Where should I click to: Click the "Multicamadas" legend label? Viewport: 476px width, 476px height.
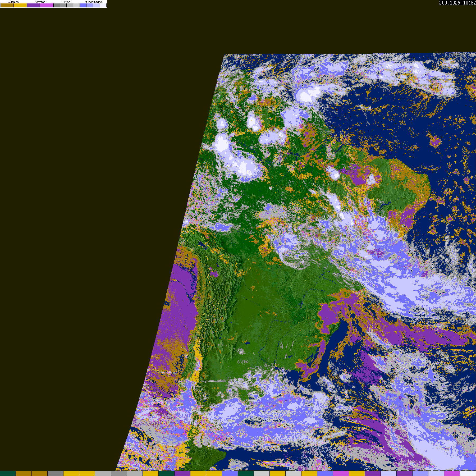pyautogui.click(x=93, y=2)
